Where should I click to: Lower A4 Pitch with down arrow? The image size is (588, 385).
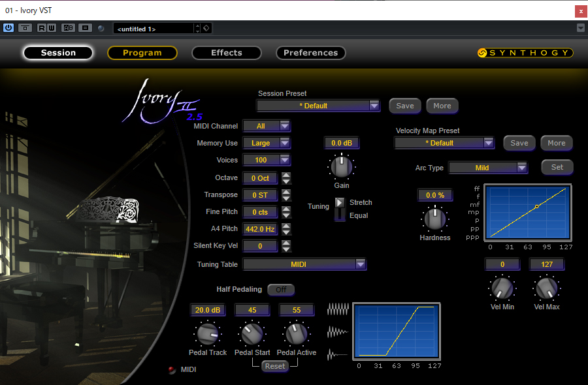[286, 232]
